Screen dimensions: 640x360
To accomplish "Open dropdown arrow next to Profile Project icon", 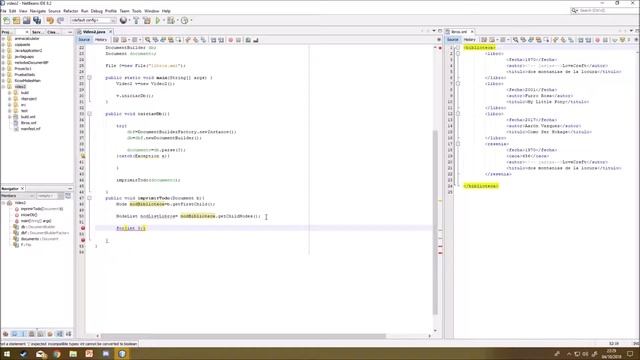I will 191,20.
